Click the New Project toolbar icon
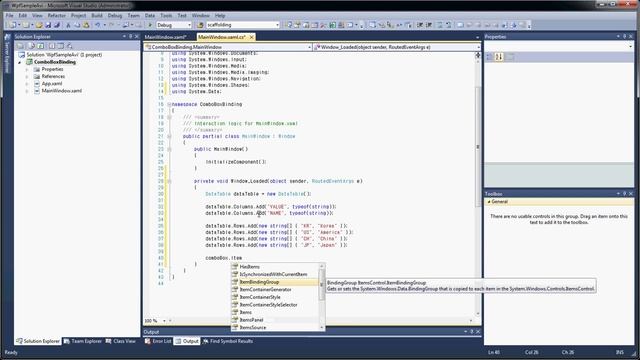The image size is (640, 360). click(x=13, y=25)
